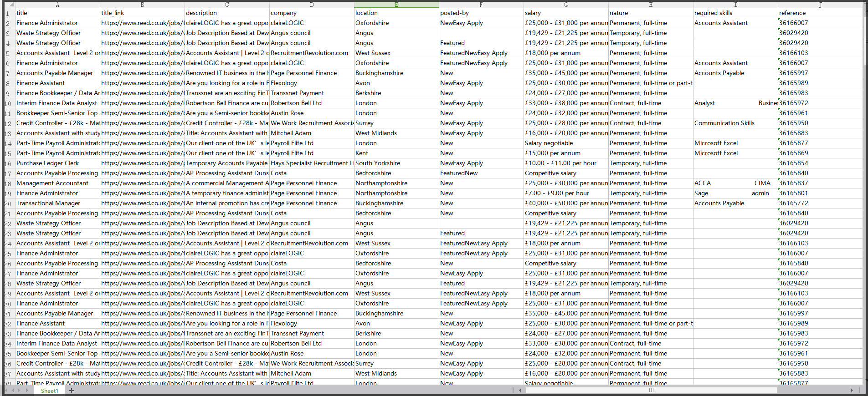Click the 'title' header cell
Image resolution: width=868 pixels, height=396 pixels.
coord(57,13)
